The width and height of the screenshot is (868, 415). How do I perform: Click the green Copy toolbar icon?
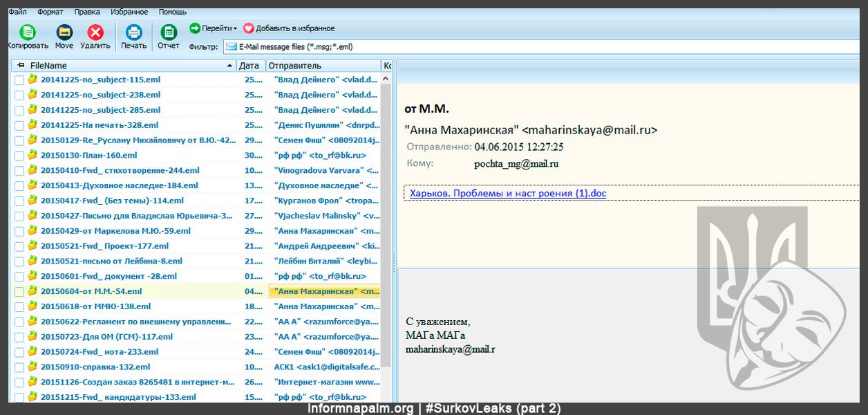click(x=28, y=32)
